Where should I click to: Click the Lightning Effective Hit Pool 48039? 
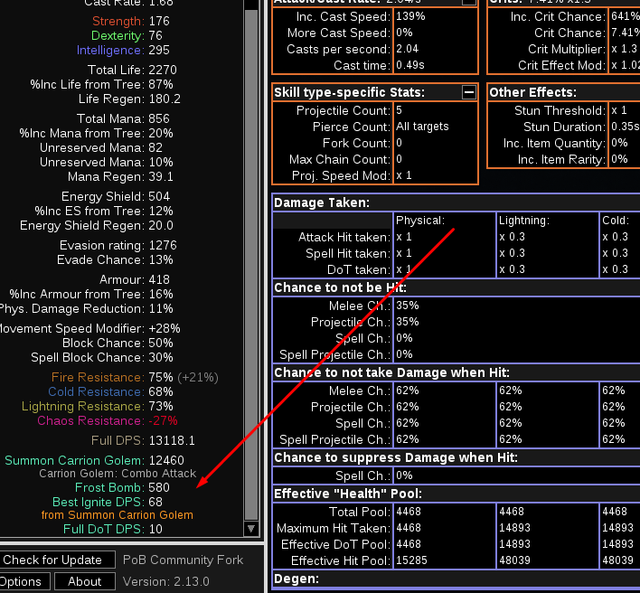click(x=515, y=561)
